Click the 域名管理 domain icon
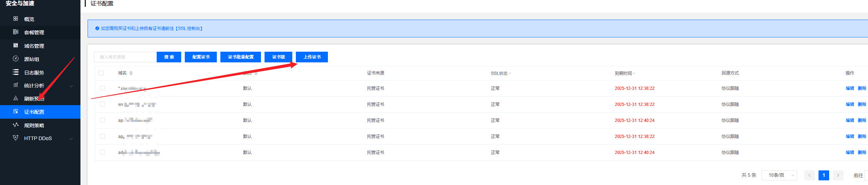868x185 pixels. [16, 45]
